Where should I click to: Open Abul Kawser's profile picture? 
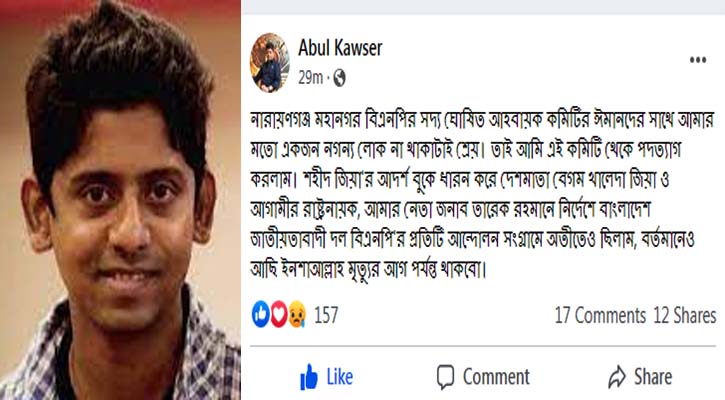(270, 62)
